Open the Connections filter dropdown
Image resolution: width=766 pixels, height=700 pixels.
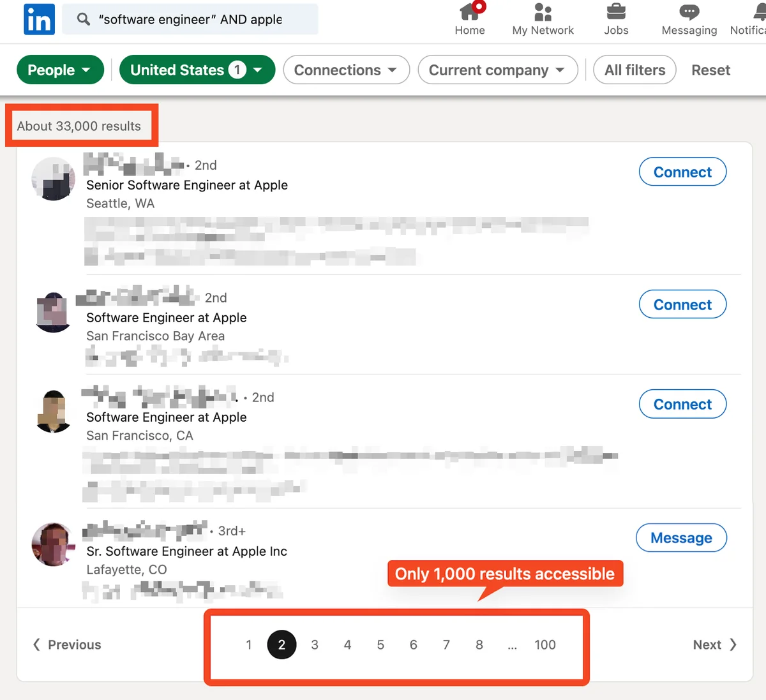(346, 70)
